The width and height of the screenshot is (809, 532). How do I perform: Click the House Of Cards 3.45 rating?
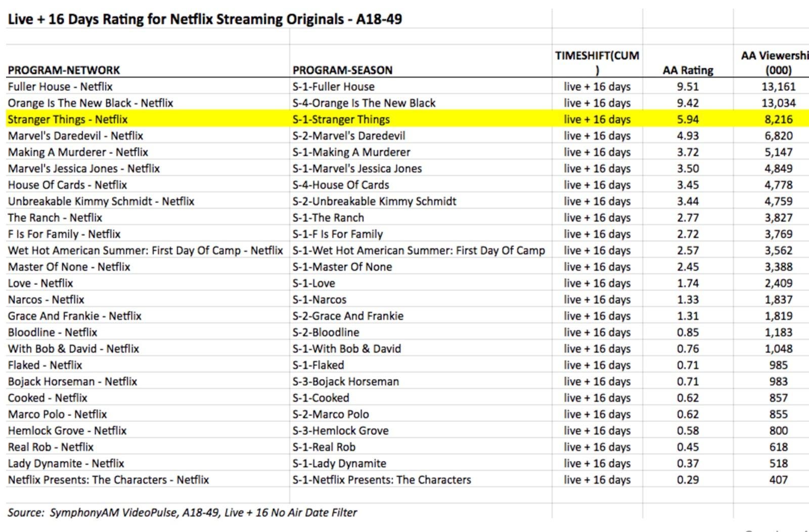point(688,185)
